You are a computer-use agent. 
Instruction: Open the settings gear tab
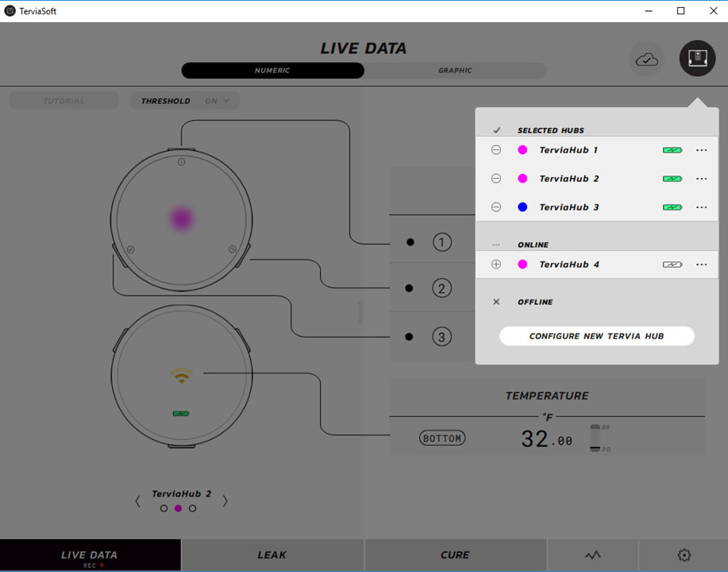[684, 555]
